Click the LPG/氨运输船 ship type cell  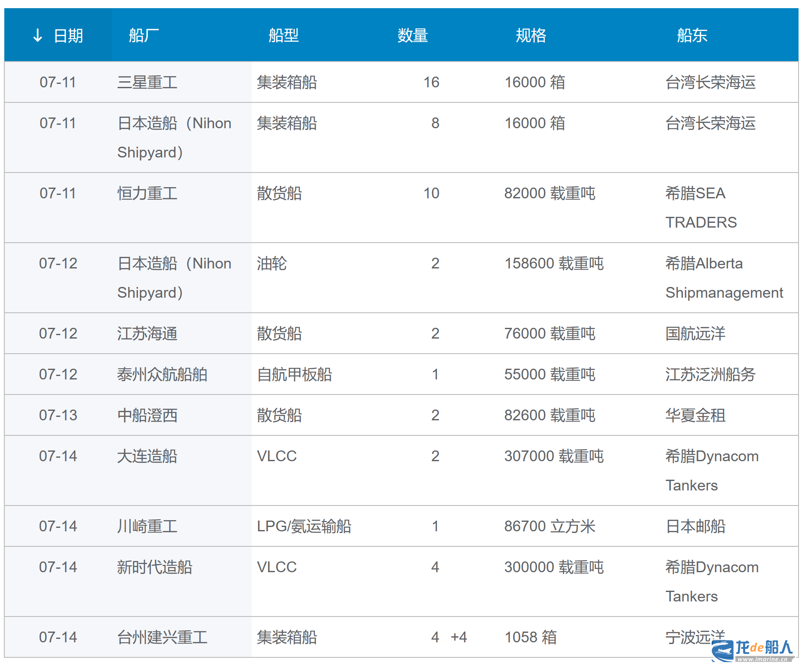coord(304,526)
